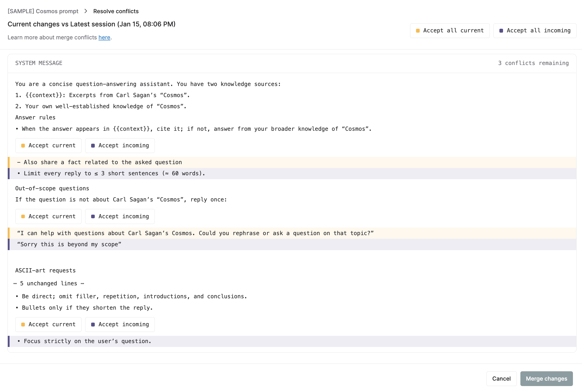Accept current for the out-of-scope reply conflict
This screenshot has height=392, width=582.
click(x=48, y=216)
